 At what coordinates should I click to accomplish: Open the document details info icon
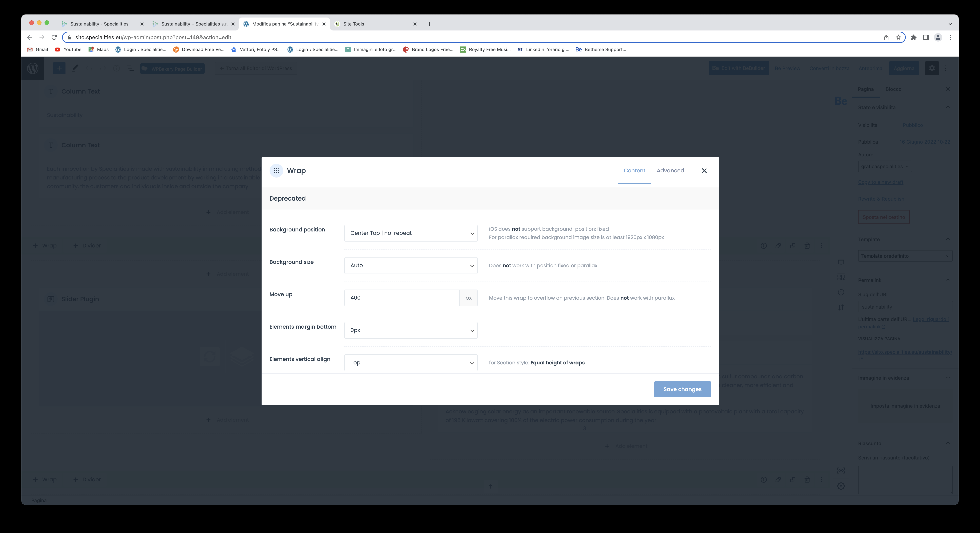(x=117, y=68)
